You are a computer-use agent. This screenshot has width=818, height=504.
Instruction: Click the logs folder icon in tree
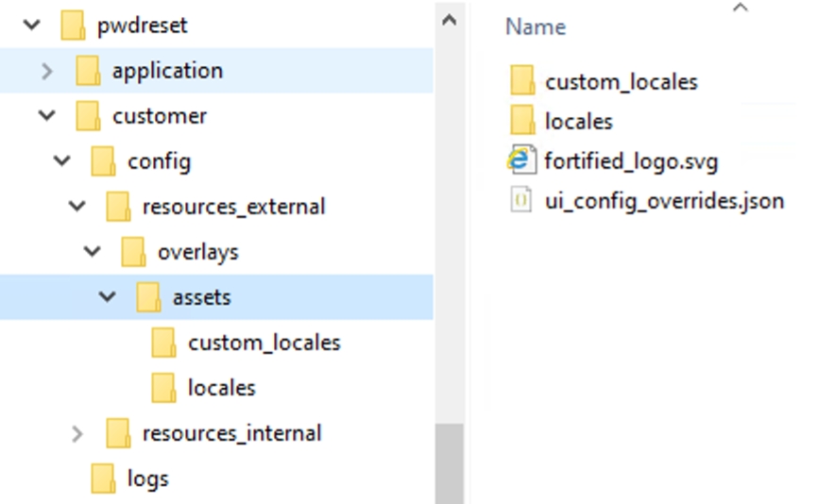click(104, 479)
